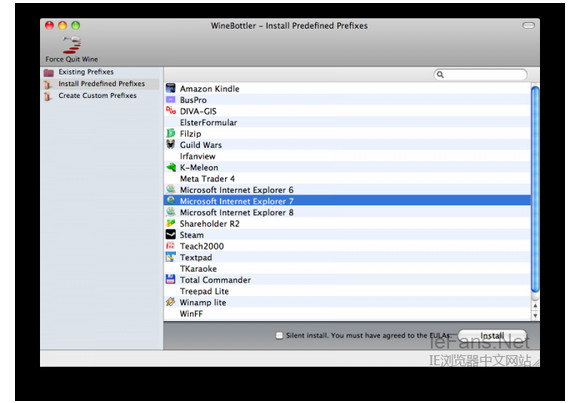Click the Internet Explorer 6 icon
Image resolution: width=582 pixels, height=403 pixels.
(170, 189)
